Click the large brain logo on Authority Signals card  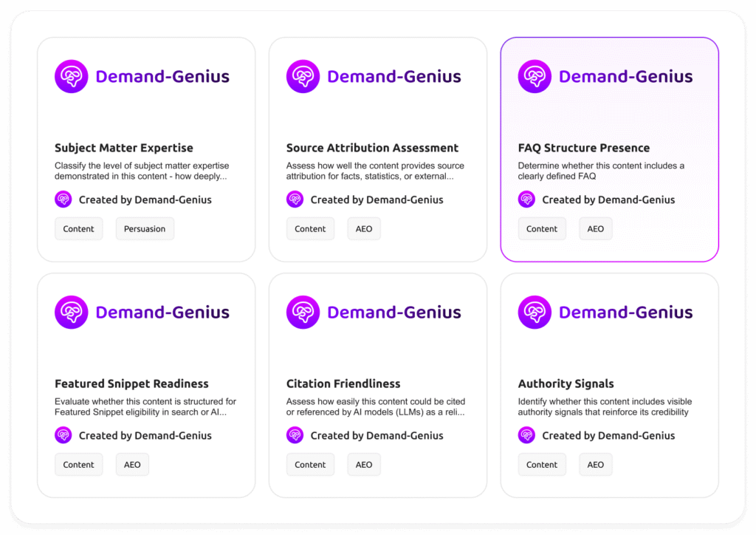pos(535,313)
